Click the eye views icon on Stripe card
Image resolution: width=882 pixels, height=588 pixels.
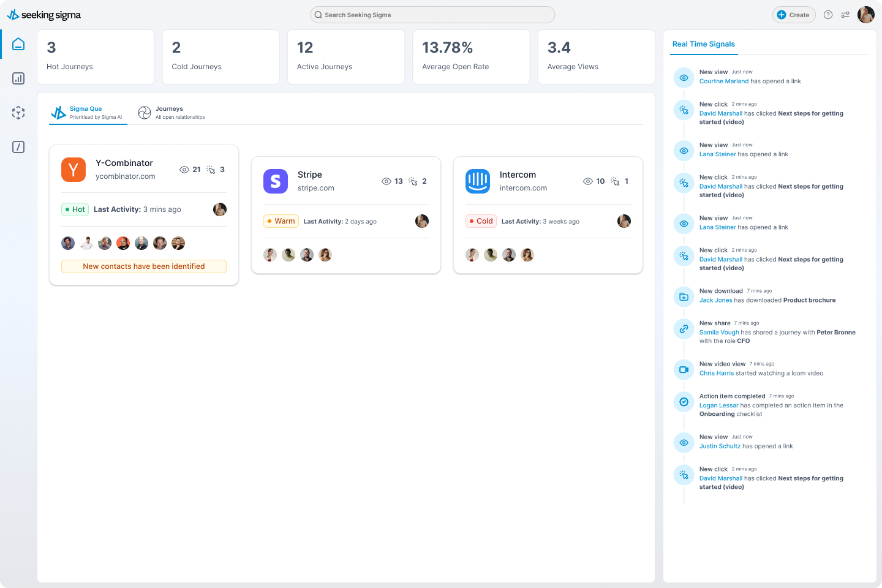386,181
